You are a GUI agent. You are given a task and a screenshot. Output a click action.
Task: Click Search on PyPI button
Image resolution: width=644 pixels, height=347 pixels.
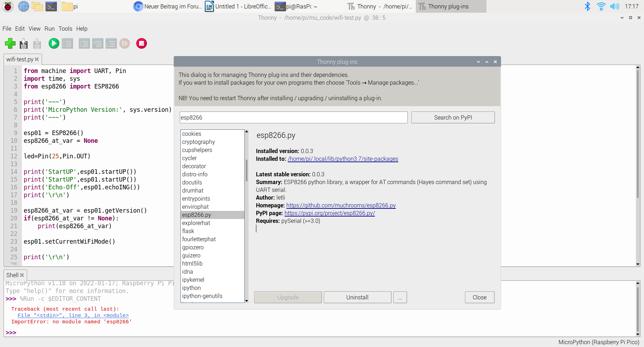453,117
